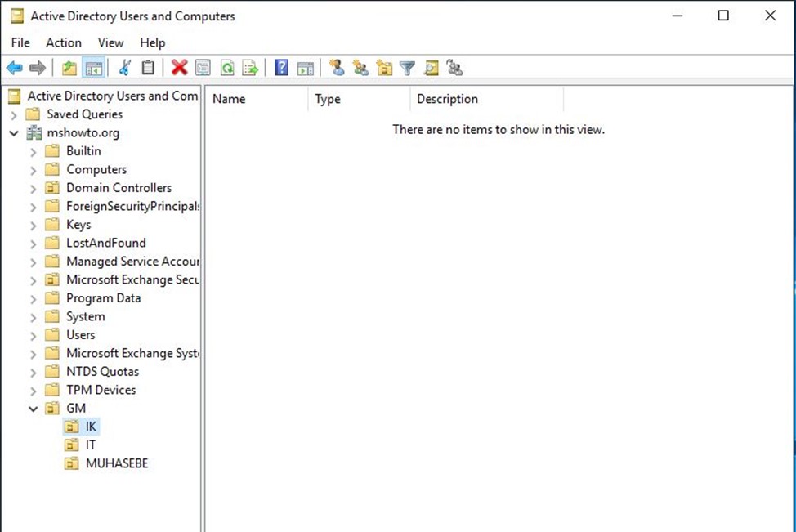Select the Computers folder
The width and height of the screenshot is (796, 532).
[x=96, y=169]
